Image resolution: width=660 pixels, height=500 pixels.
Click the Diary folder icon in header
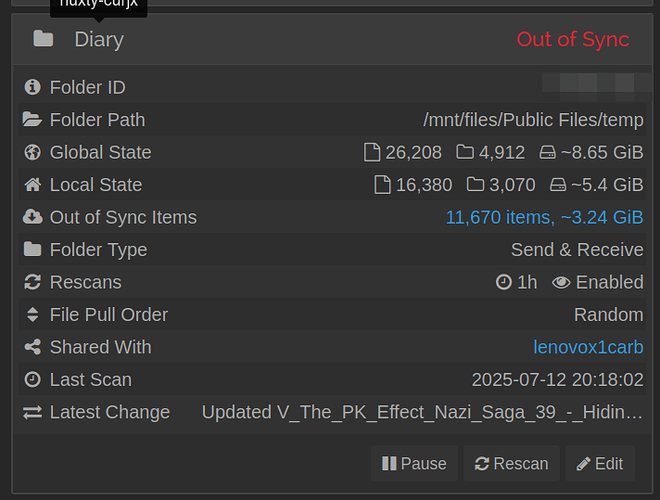[43, 39]
